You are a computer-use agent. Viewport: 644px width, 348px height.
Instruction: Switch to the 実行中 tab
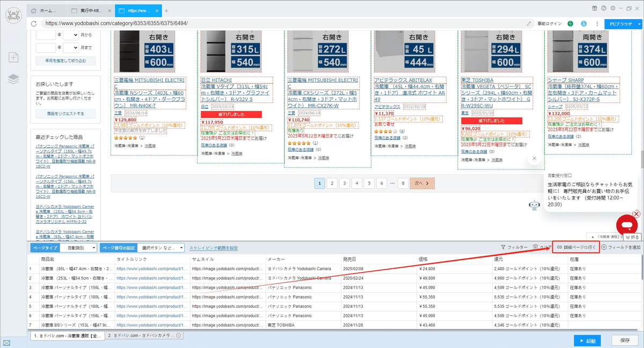tap(91, 11)
